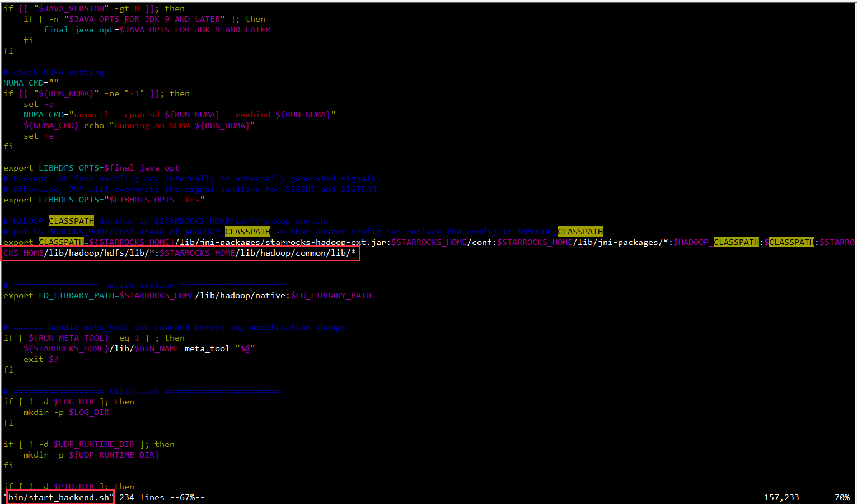
Task: Click the meta_tool word in script
Action: coord(207,348)
